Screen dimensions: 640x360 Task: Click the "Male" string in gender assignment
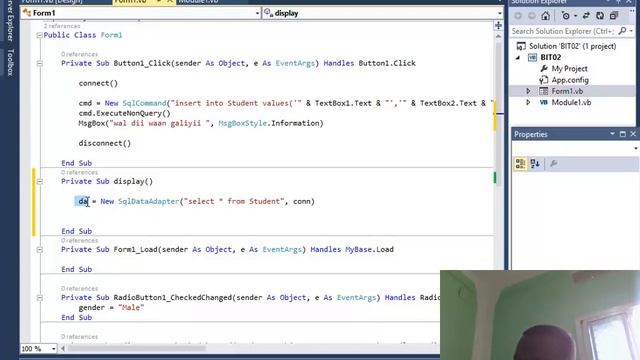pyautogui.click(x=131, y=308)
